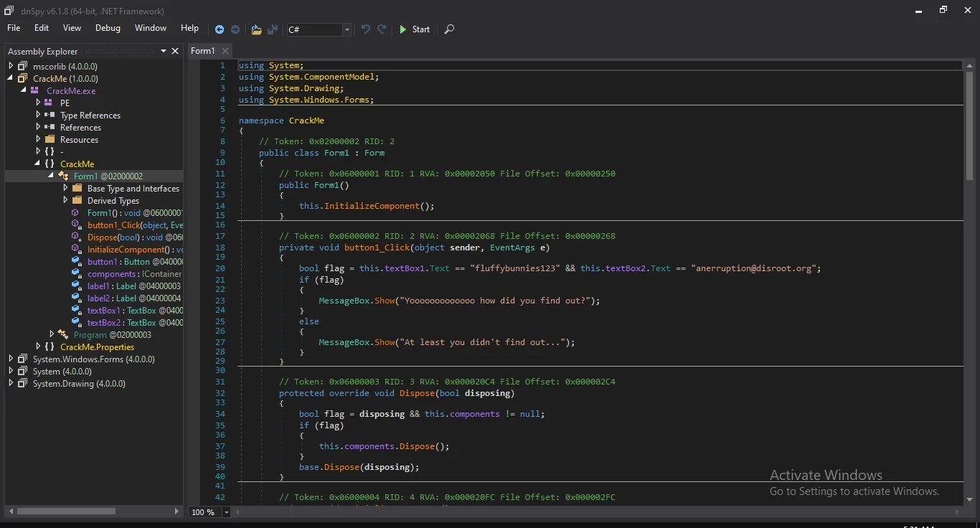Expand the References node
The image size is (980, 528).
tap(38, 127)
